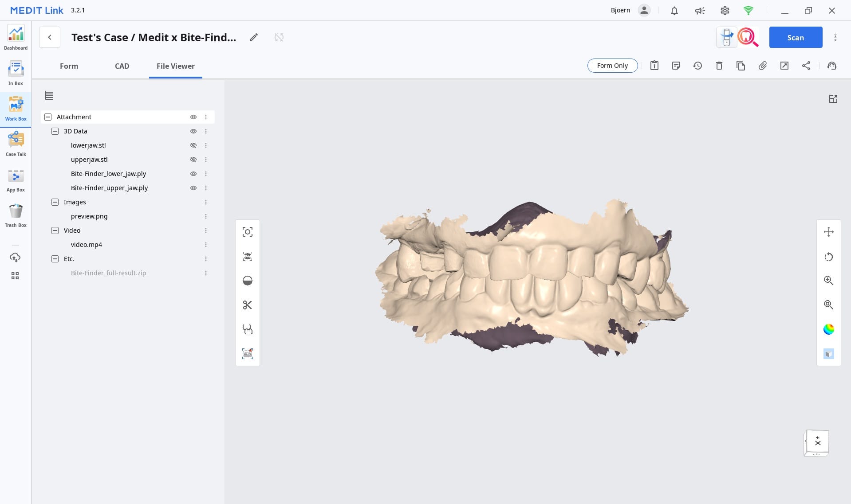Screen dimensions: 851x504
Task: Collapse the Video tree node
Action: [x=55, y=231]
